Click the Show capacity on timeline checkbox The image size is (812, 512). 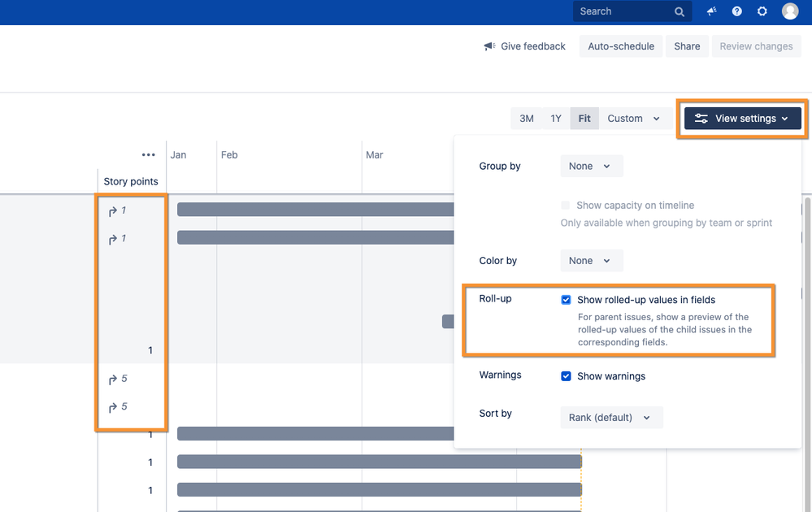pos(567,206)
